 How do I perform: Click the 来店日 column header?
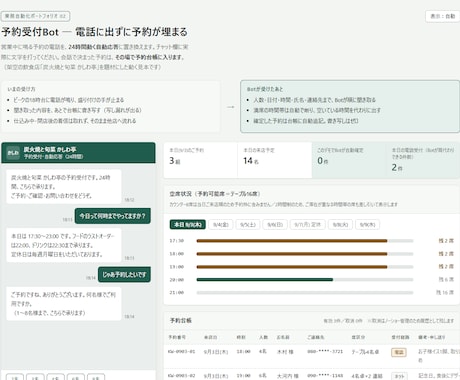(x=210, y=337)
